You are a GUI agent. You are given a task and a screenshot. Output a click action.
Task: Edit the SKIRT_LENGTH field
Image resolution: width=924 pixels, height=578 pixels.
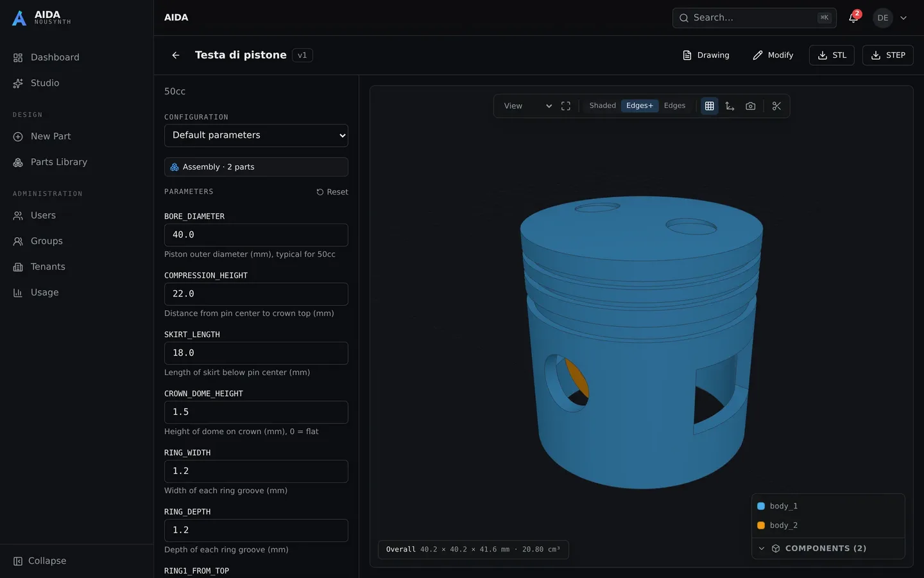coord(256,353)
